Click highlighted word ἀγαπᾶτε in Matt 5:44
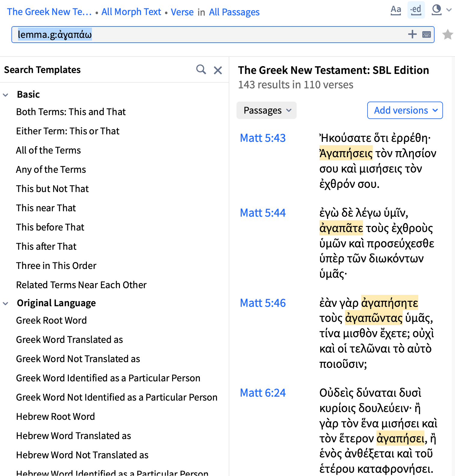The image size is (455, 476). click(341, 228)
